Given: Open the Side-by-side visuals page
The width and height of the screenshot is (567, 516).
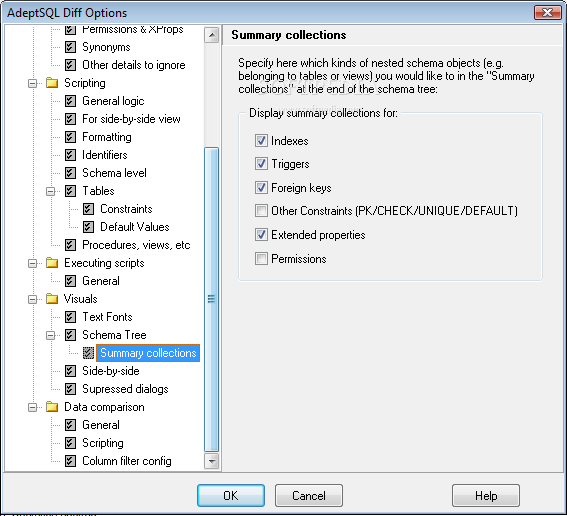Looking at the screenshot, I should pos(111,371).
